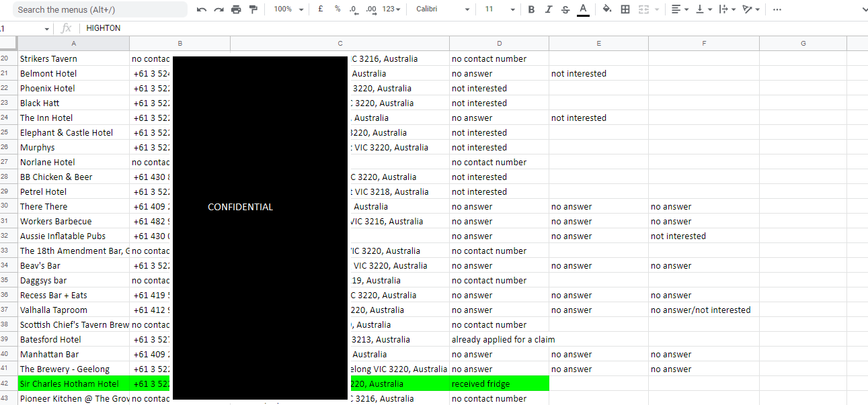Open the font size 11 dropdown
The image size is (868, 405).
500,9
